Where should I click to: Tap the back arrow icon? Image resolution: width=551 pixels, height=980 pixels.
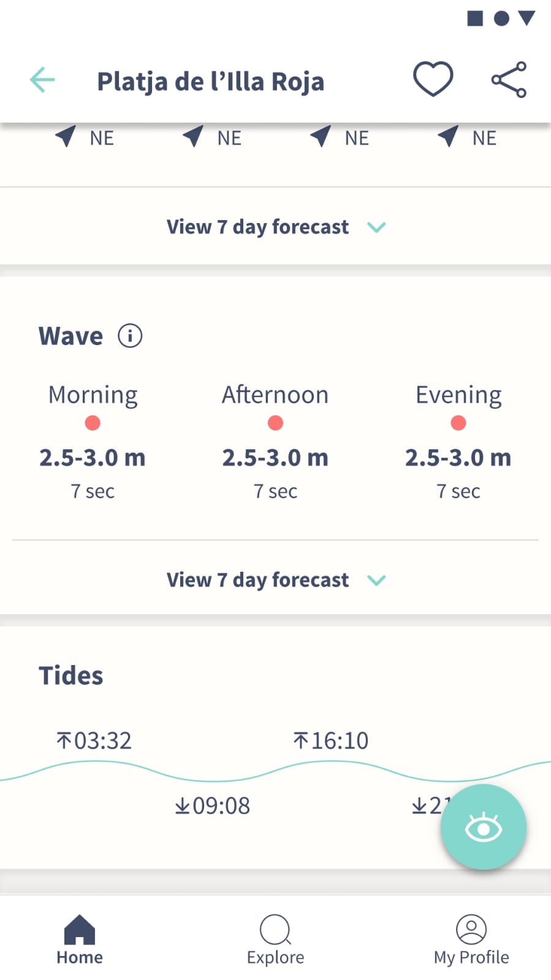[x=42, y=80]
